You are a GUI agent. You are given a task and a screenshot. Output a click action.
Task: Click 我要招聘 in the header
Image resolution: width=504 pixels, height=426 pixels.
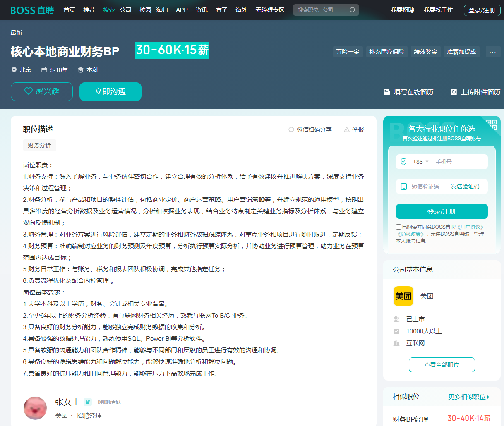[402, 10]
